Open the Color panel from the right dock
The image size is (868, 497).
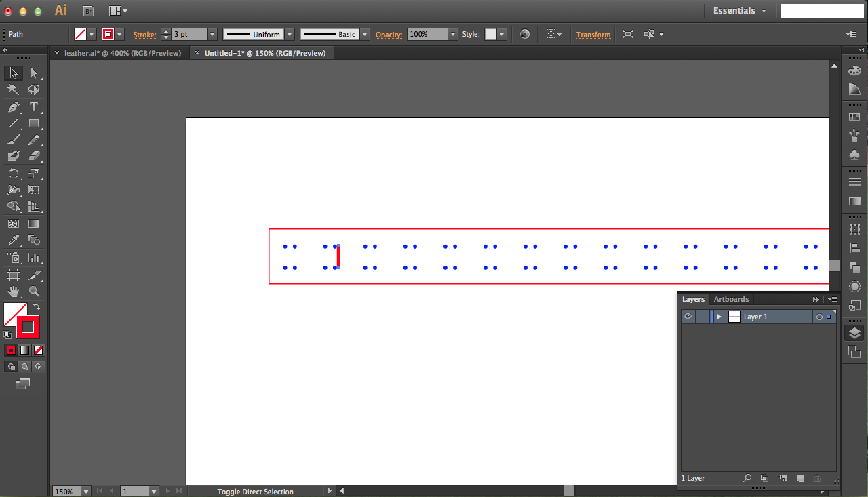pos(854,70)
